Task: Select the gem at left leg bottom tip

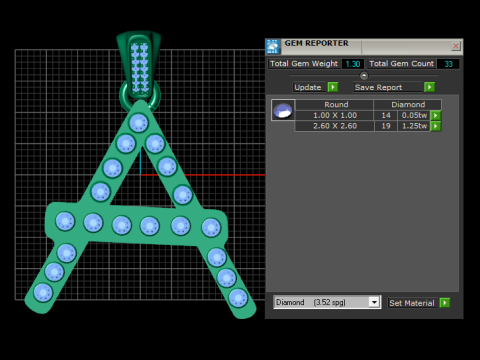Action: [x=43, y=293]
